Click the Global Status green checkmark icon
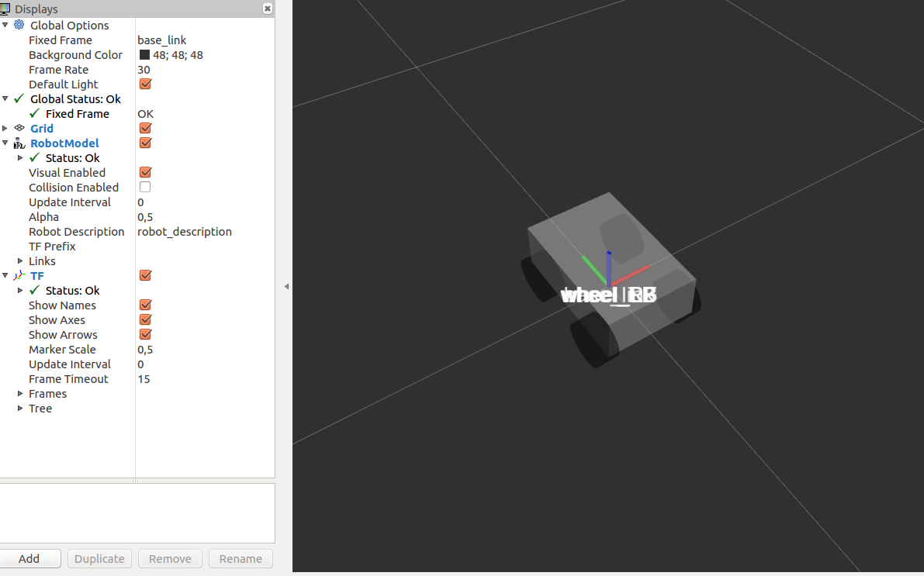Viewport: 924px width, 576px height. click(x=19, y=98)
